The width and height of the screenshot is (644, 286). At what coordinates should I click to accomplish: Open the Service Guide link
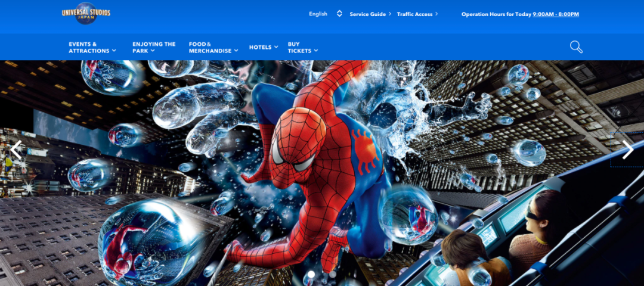(x=367, y=14)
